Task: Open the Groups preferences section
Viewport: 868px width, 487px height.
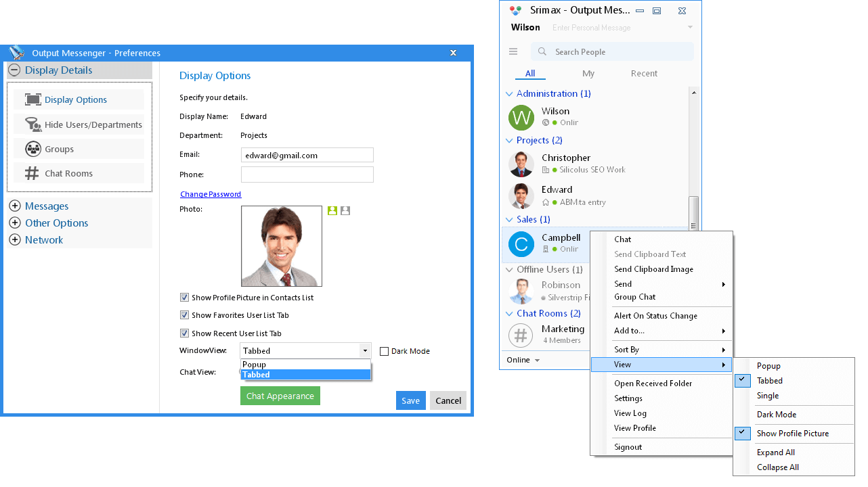Action: coord(79,149)
